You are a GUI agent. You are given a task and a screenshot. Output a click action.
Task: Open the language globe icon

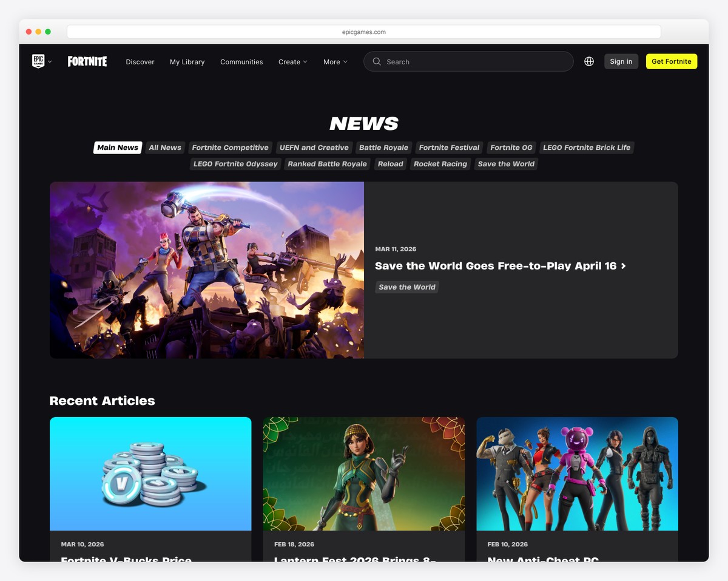(588, 61)
